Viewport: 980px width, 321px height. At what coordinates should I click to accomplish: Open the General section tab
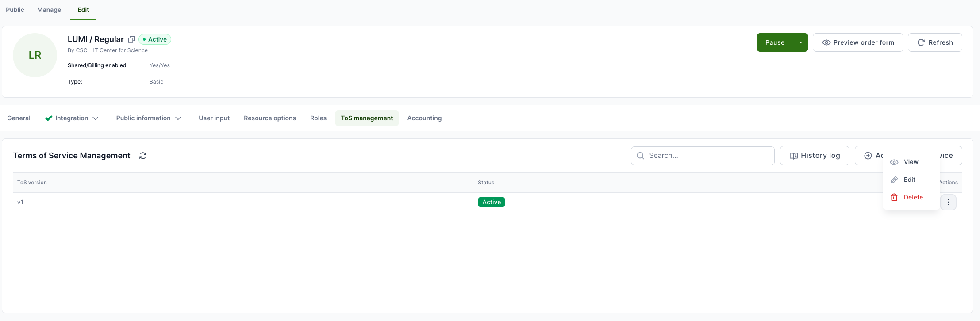pos(19,118)
